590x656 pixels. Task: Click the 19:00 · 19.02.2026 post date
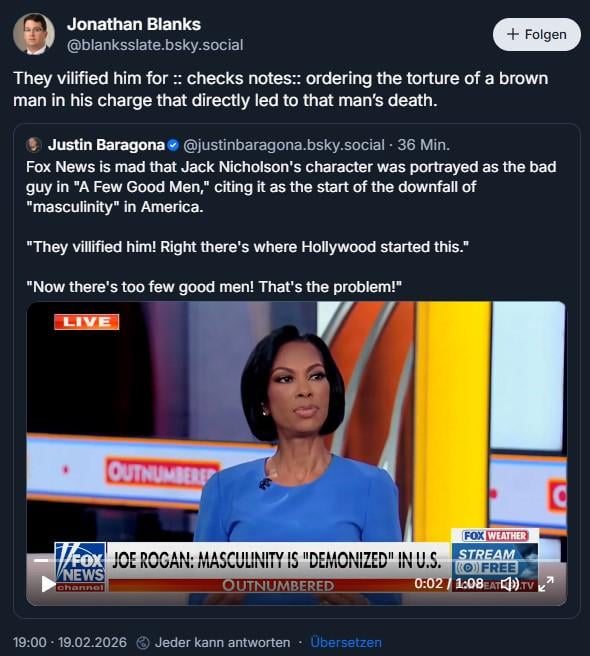coord(70,642)
